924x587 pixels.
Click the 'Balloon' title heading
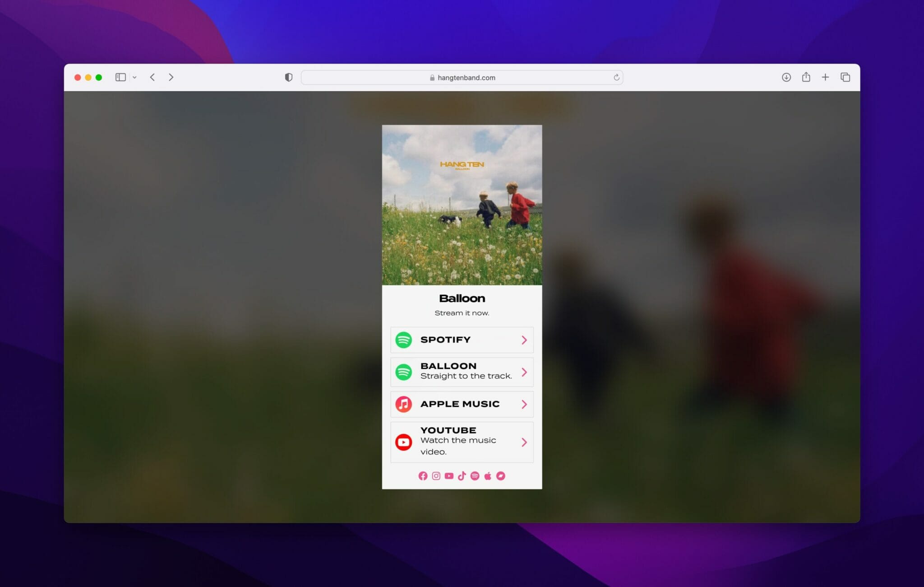(x=462, y=298)
